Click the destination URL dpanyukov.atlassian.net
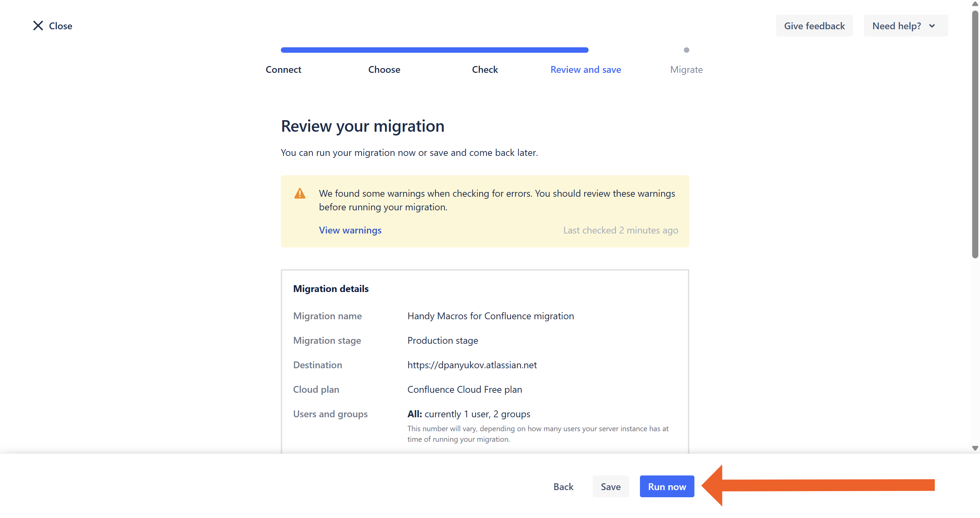 click(472, 365)
